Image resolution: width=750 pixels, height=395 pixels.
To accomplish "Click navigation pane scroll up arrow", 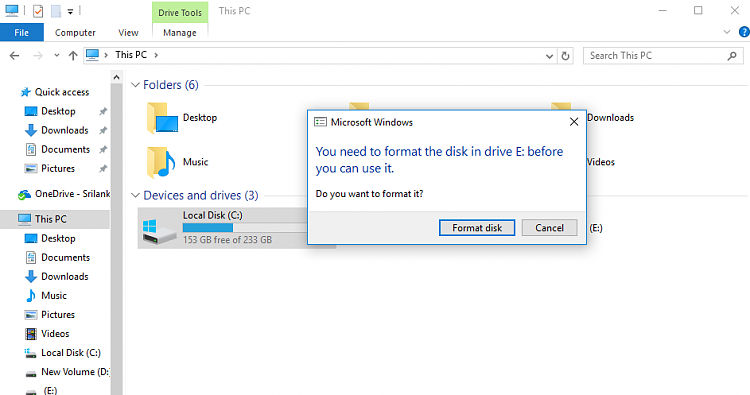I will (116, 77).
